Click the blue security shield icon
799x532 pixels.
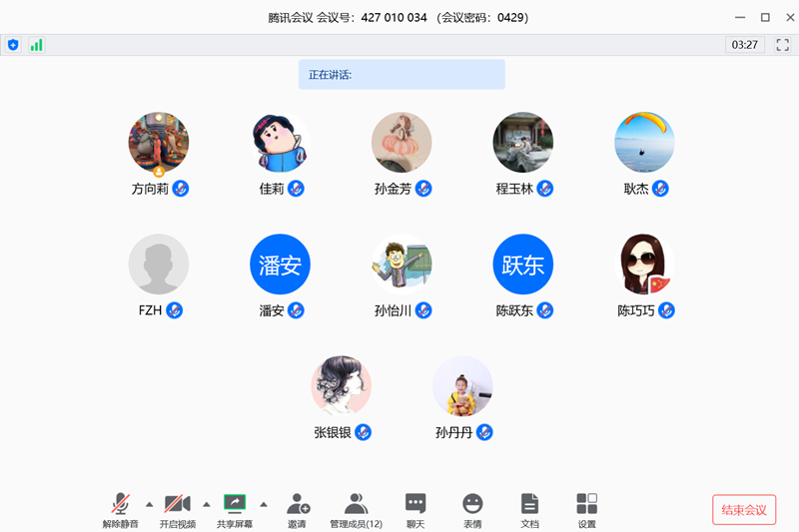(13, 45)
